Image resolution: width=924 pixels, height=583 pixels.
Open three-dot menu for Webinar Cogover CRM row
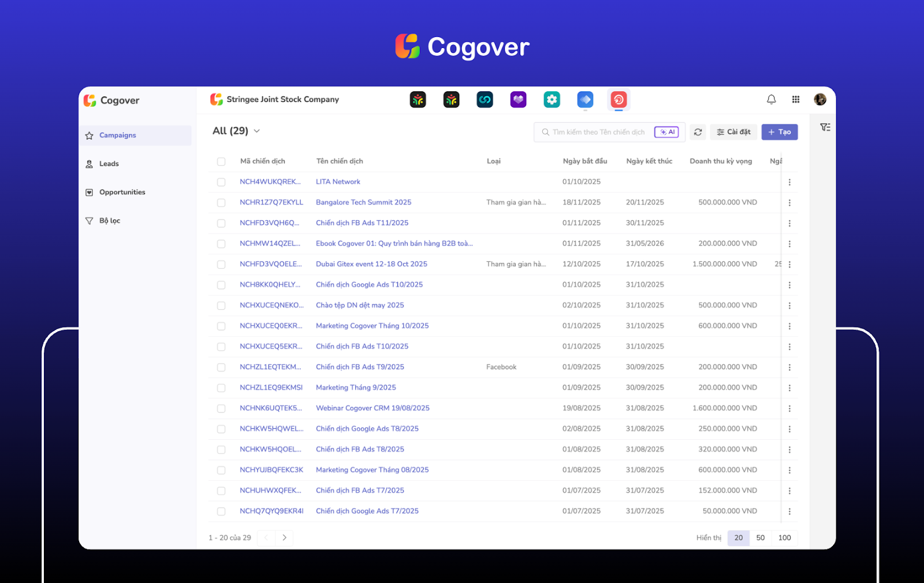pyautogui.click(x=789, y=409)
